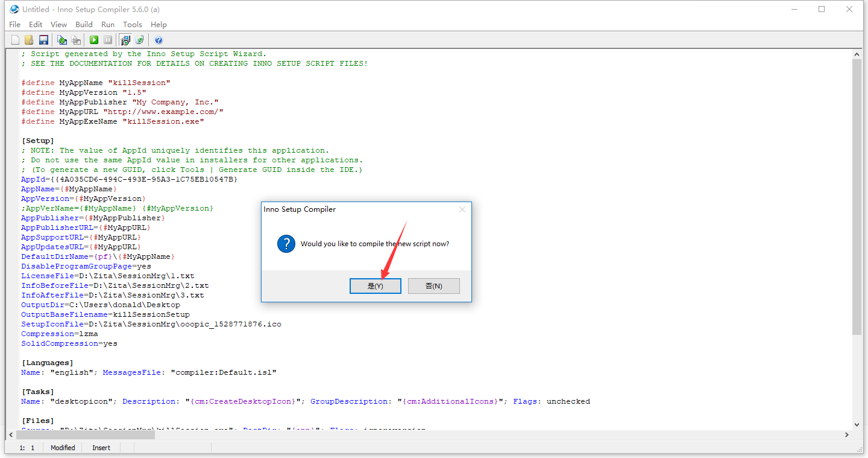Open the View menu
This screenshot has height=458, width=868.
[x=58, y=25]
